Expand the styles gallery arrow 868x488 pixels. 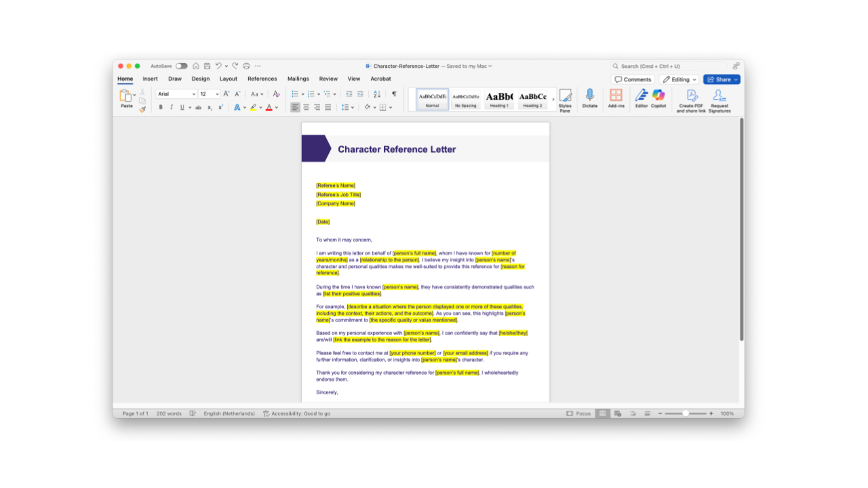click(553, 100)
